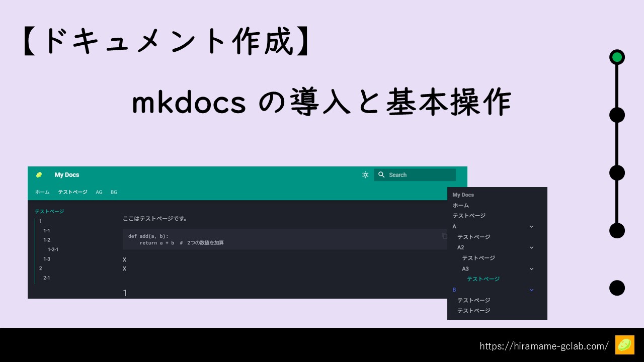Click the My Docs logo icon
Screen dimensions: 644x362
39,175
